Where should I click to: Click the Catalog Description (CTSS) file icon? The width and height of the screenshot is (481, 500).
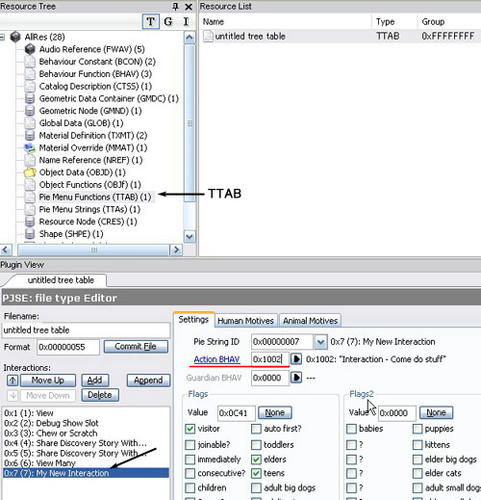tap(30, 86)
